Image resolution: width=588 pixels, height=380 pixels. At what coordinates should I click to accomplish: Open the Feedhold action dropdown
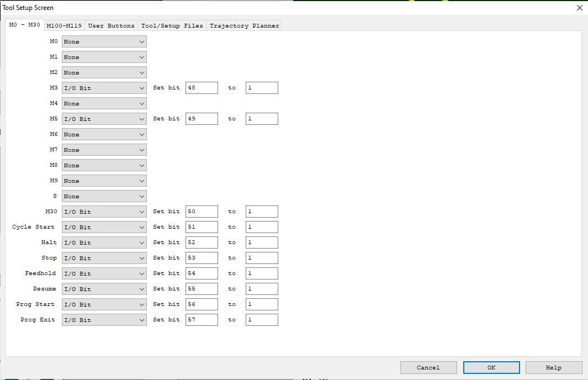tap(104, 274)
